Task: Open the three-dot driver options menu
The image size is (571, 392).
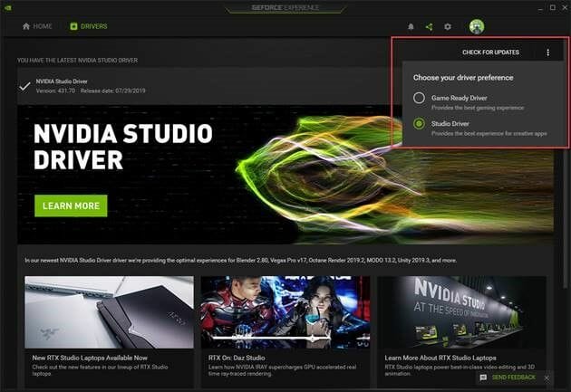Action: click(548, 53)
